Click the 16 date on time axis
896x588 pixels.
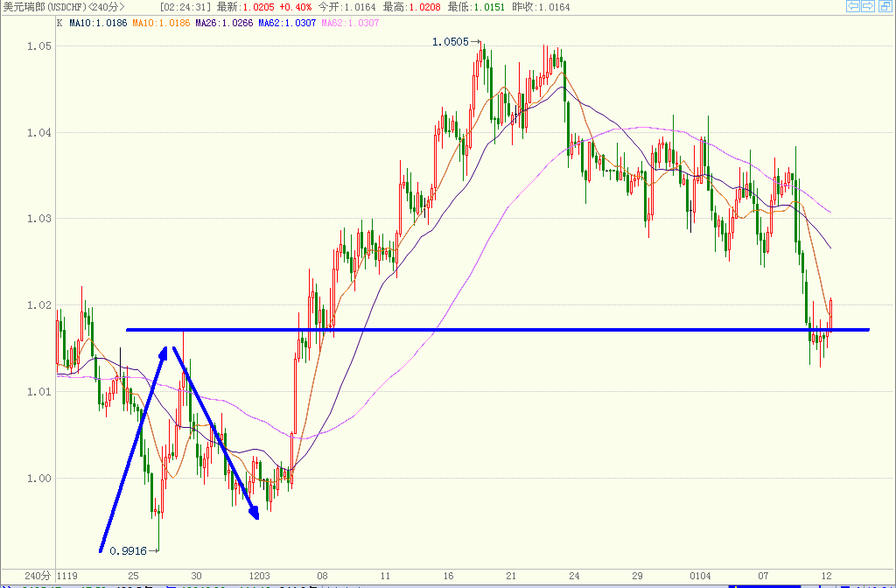coord(449,576)
